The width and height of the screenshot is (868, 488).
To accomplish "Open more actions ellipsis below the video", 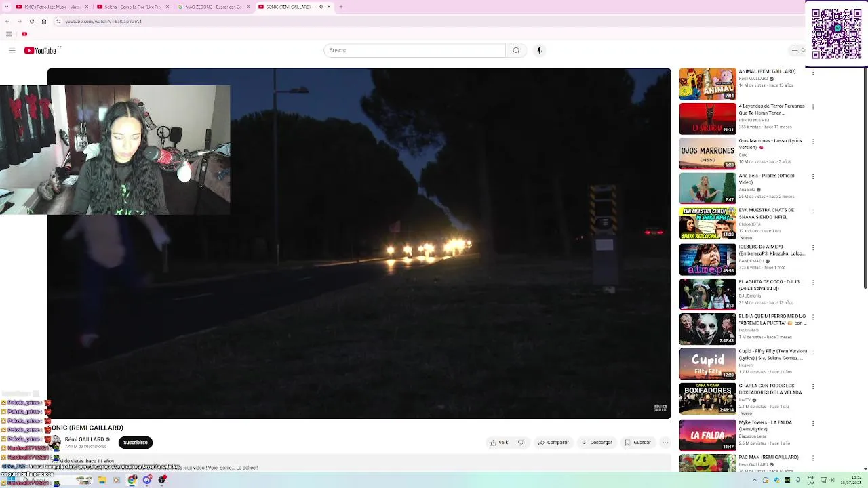I will click(x=665, y=443).
